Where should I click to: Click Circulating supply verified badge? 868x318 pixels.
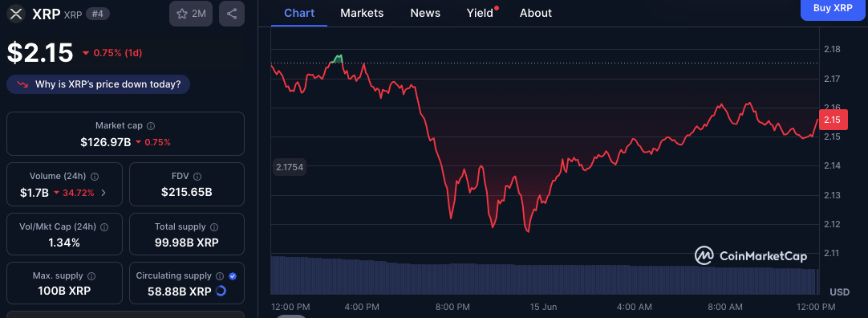click(x=233, y=275)
